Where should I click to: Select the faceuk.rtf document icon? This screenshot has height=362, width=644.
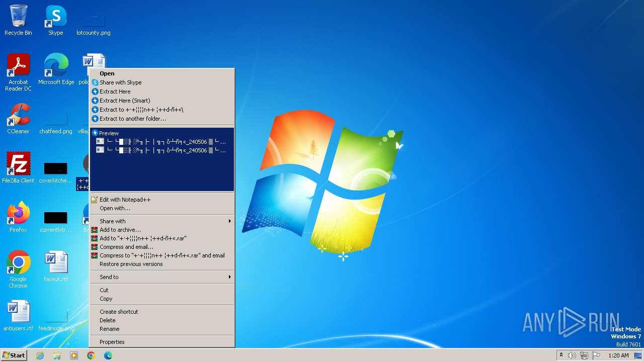56,266
